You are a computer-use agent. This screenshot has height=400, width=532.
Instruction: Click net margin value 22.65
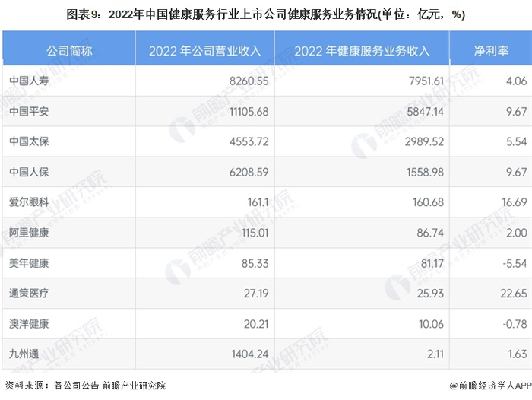tap(514, 294)
